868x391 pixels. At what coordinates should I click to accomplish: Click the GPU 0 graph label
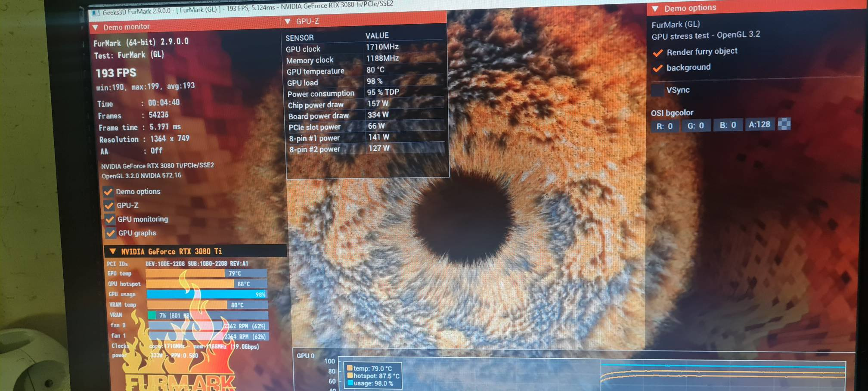[x=306, y=356]
